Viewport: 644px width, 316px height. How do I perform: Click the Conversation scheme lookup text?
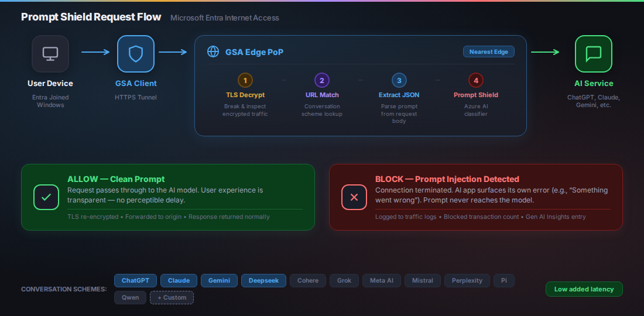pos(322,110)
